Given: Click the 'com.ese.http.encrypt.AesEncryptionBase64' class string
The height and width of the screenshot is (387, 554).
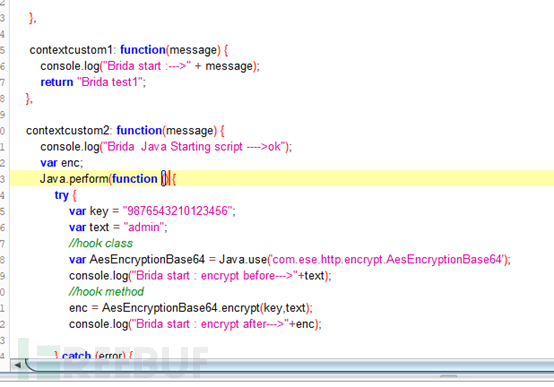Looking at the screenshot, I should click(387, 259).
